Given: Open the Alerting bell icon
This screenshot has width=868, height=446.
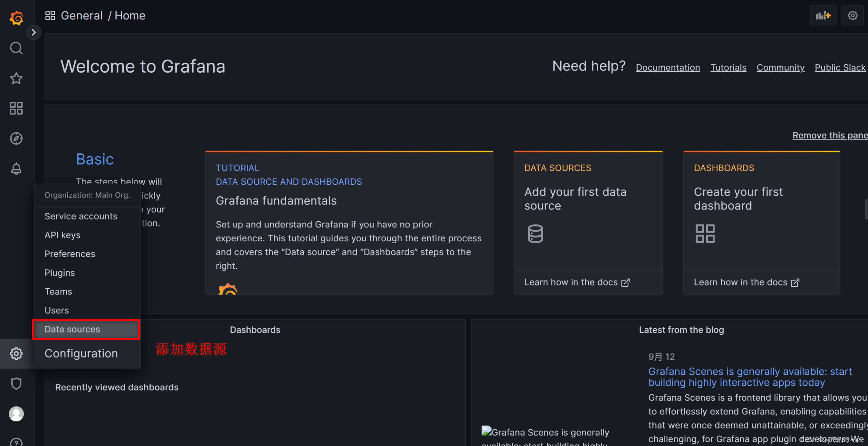Looking at the screenshot, I should pyautogui.click(x=16, y=168).
